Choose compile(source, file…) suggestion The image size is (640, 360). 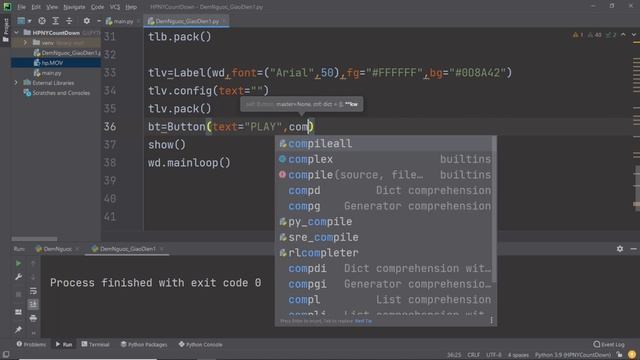coord(385,175)
